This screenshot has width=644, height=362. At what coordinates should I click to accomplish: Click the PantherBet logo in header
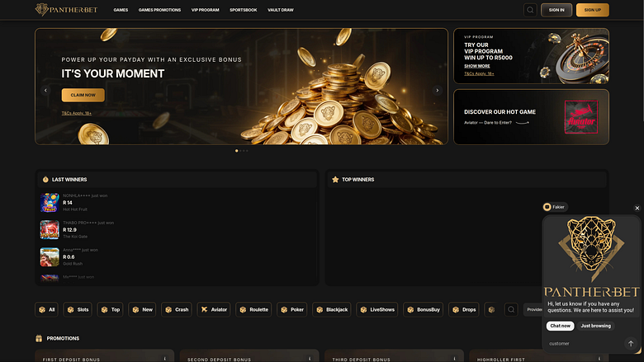[66, 9]
